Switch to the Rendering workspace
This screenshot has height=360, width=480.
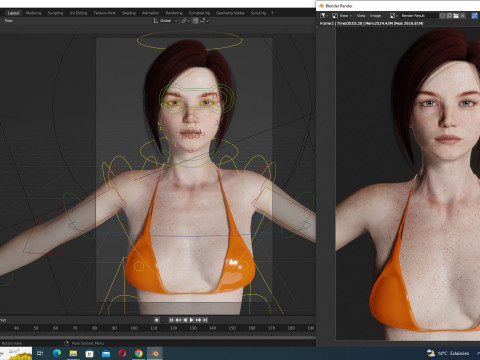point(174,13)
